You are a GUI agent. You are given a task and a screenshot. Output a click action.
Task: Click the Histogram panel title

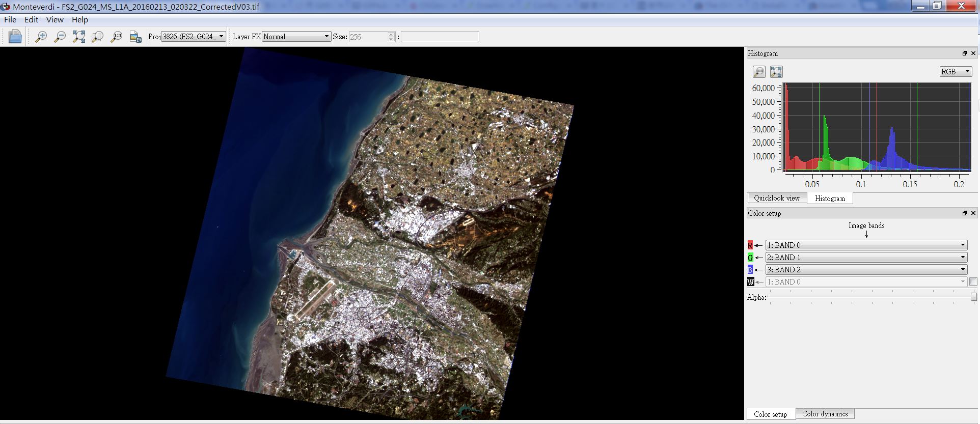pyautogui.click(x=763, y=53)
